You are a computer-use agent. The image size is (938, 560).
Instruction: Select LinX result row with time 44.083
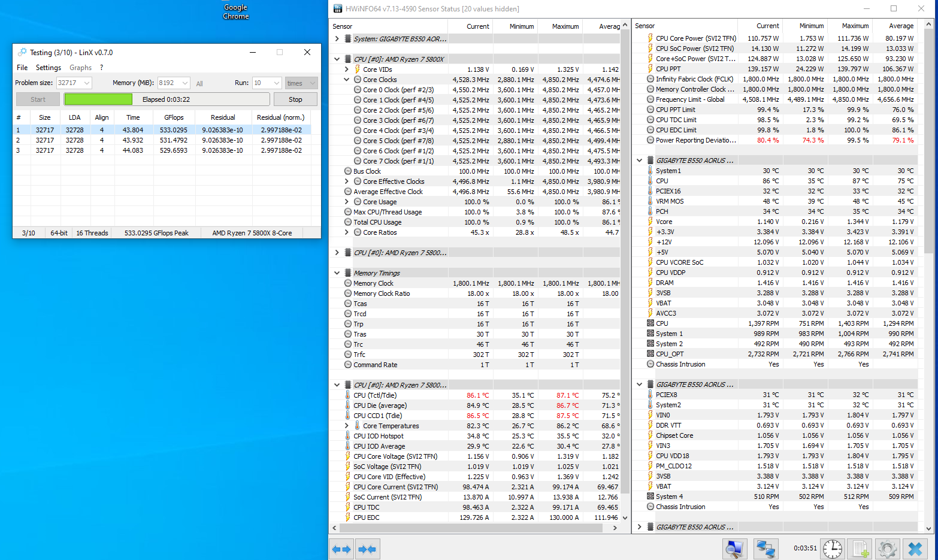(162, 150)
